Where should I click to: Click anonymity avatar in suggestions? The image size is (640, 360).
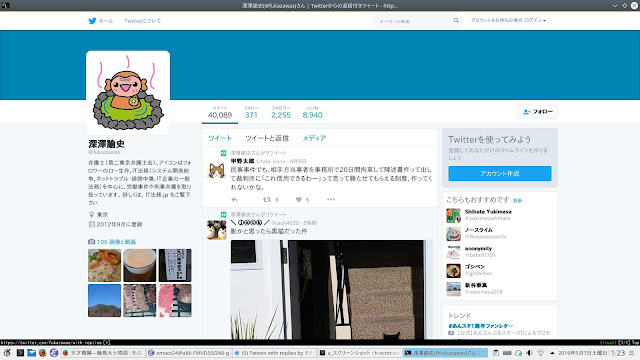(453, 252)
